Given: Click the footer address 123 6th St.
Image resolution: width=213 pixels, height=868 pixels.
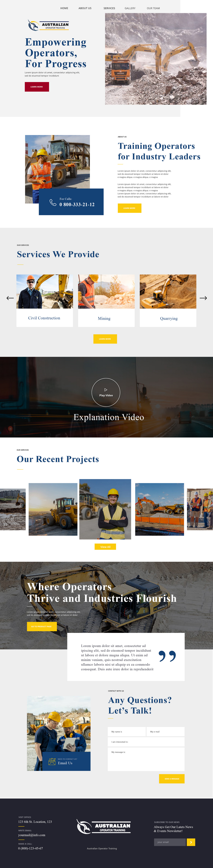Looking at the screenshot, I should pyautogui.click(x=35, y=822).
